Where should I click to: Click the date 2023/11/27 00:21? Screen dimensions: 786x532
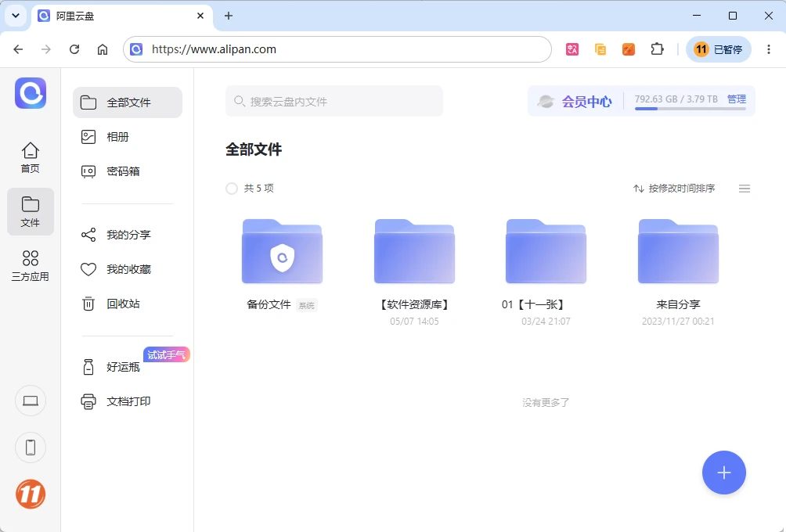(x=678, y=321)
